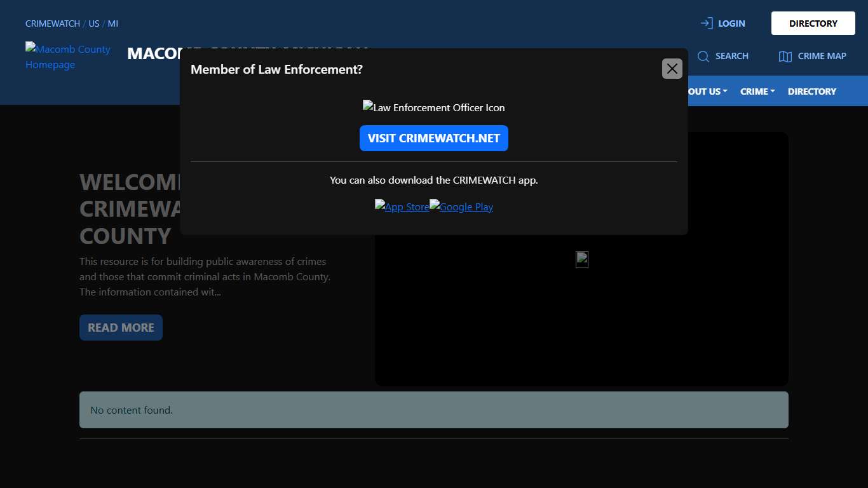Click the READ MORE button
The width and height of the screenshot is (868, 488).
click(121, 328)
